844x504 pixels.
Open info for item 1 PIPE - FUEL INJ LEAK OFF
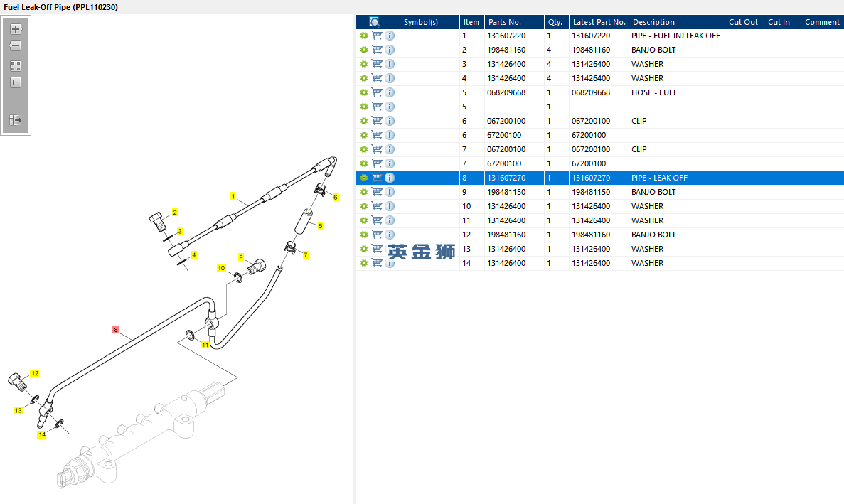click(x=390, y=36)
